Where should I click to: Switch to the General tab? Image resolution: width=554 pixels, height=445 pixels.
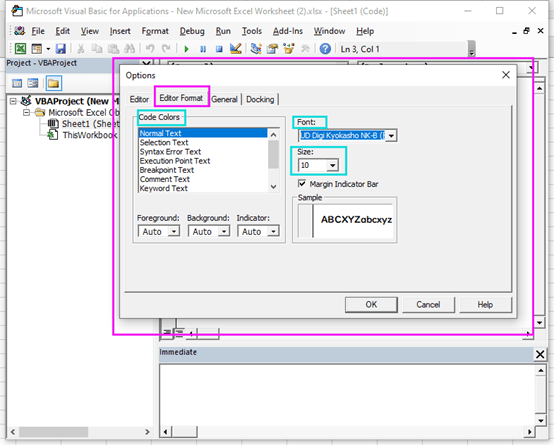coord(224,99)
